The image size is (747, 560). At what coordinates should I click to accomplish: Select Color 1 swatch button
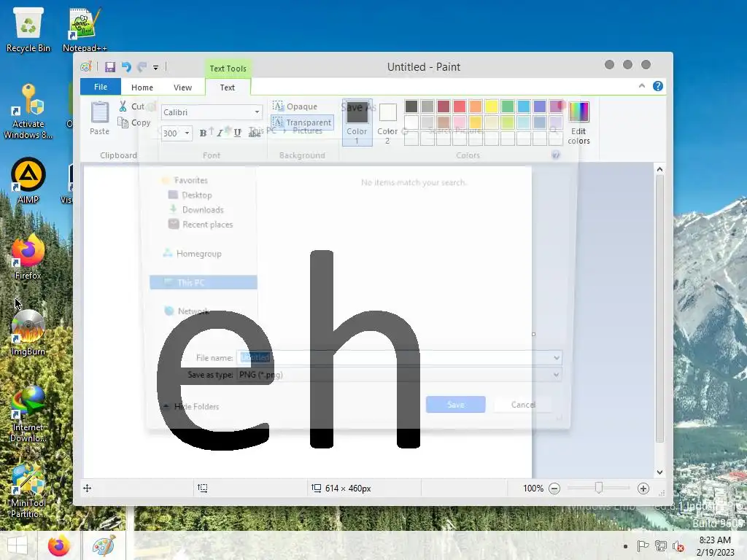coord(357,122)
